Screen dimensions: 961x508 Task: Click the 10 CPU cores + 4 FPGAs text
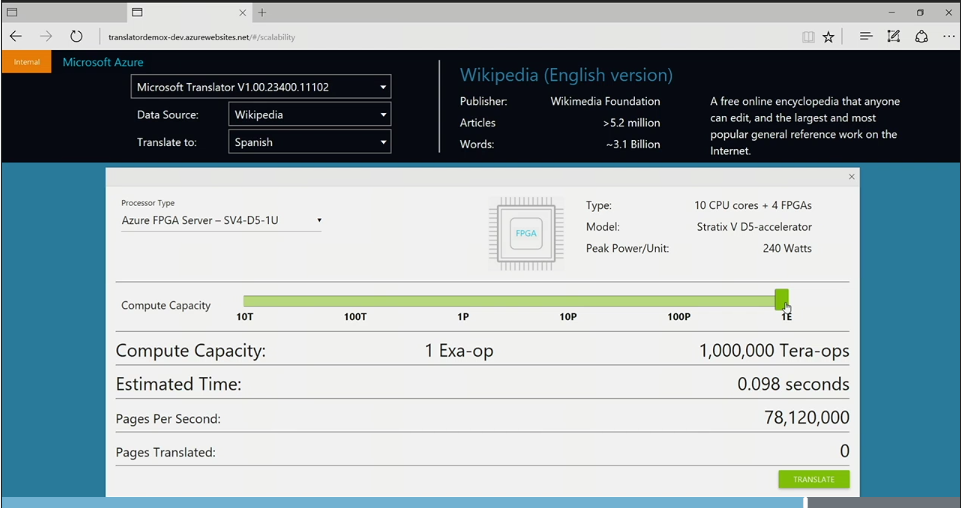point(753,205)
